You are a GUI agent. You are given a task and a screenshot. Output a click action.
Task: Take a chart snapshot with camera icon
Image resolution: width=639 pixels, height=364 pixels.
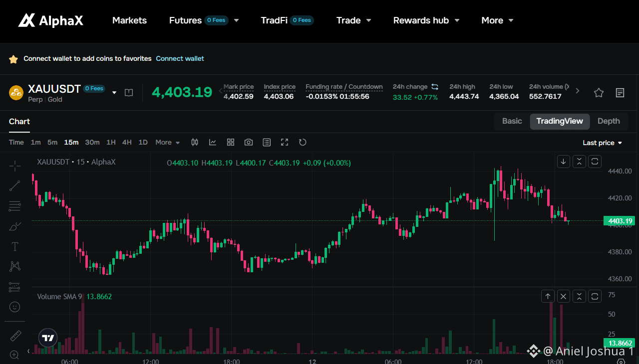pyautogui.click(x=249, y=142)
